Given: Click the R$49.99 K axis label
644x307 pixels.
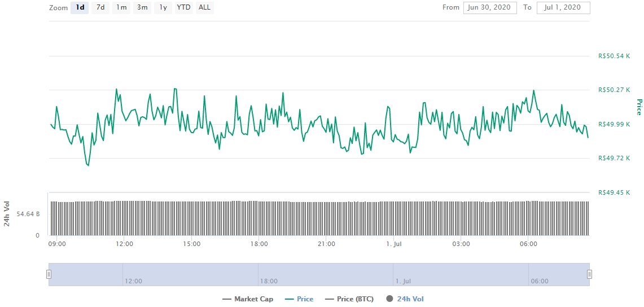Looking at the screenshot, I should pyautogui.click(x=614, y=124).
